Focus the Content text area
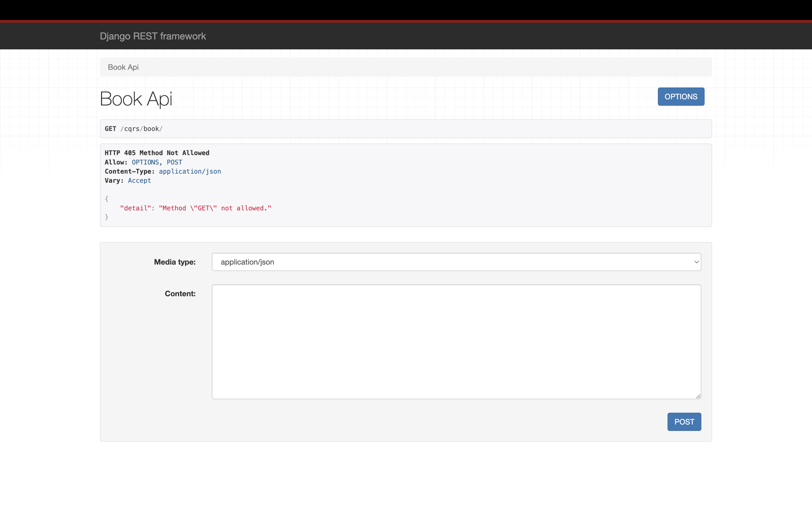This screenshot has width=812, height=527. coord(456,342)
